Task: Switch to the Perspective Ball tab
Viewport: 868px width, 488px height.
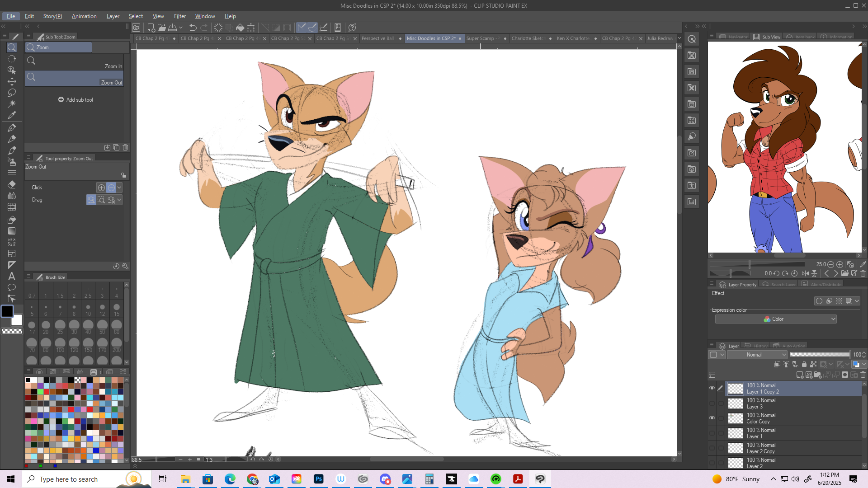Action: point(377,38)
